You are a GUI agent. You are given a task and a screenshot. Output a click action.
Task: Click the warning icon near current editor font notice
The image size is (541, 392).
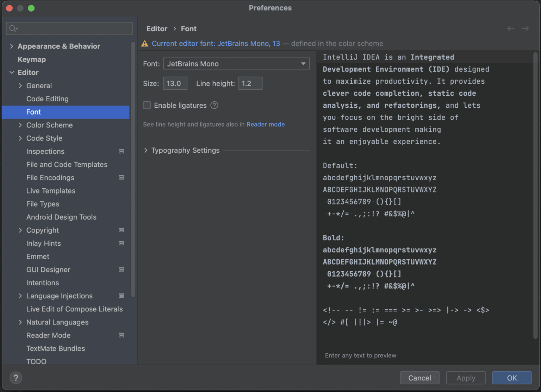pyautogui.click(x=144, y=43)
